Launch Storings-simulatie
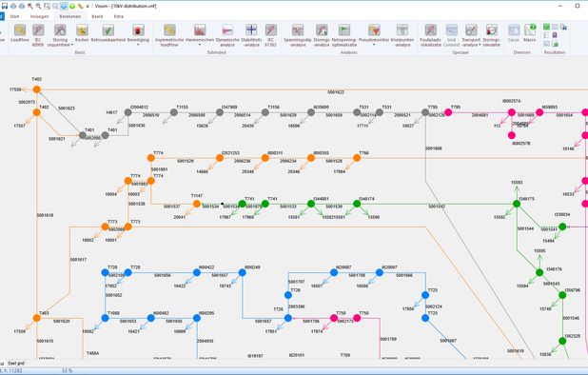 coord(491,35)
